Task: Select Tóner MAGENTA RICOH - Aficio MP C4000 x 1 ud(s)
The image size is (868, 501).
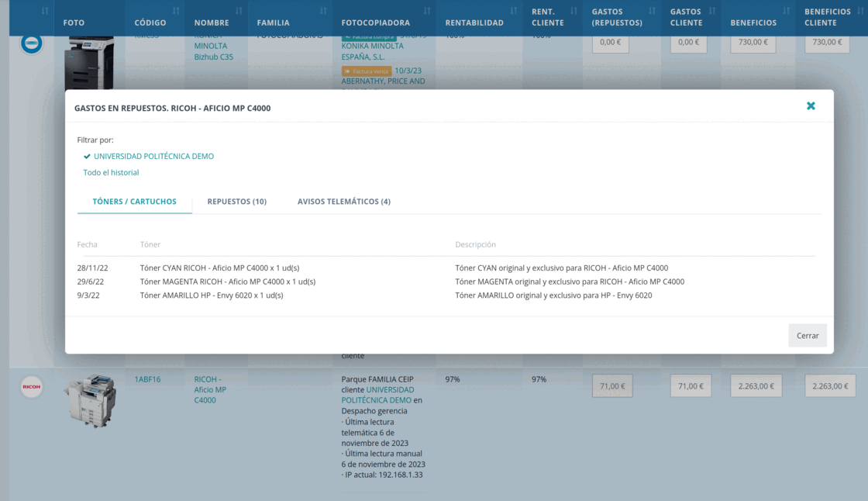Action: (228, 282)
